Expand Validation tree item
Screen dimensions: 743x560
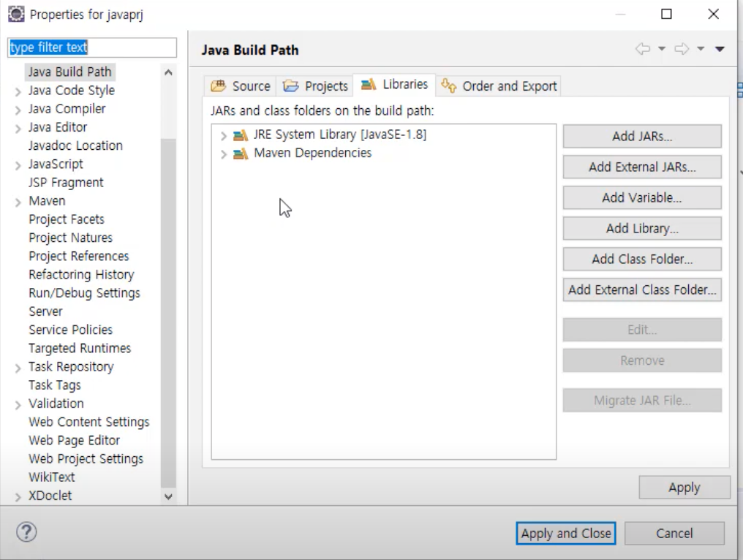click(18, 405)
